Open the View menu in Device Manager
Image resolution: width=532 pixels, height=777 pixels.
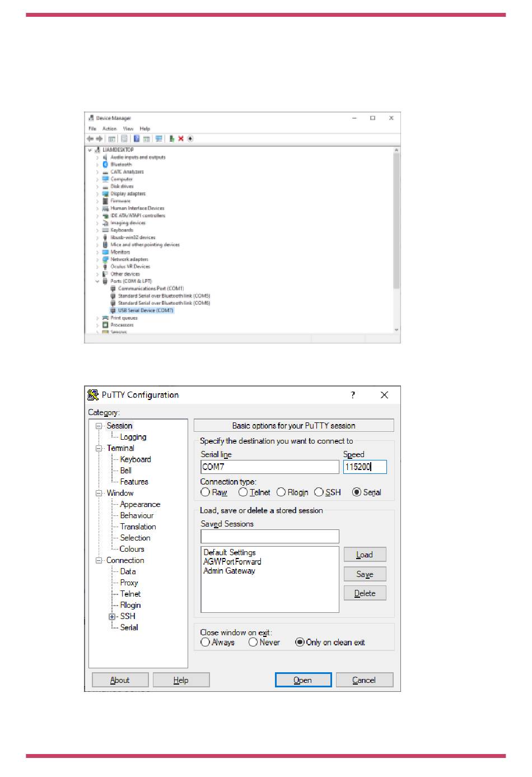tap(128, 129)
